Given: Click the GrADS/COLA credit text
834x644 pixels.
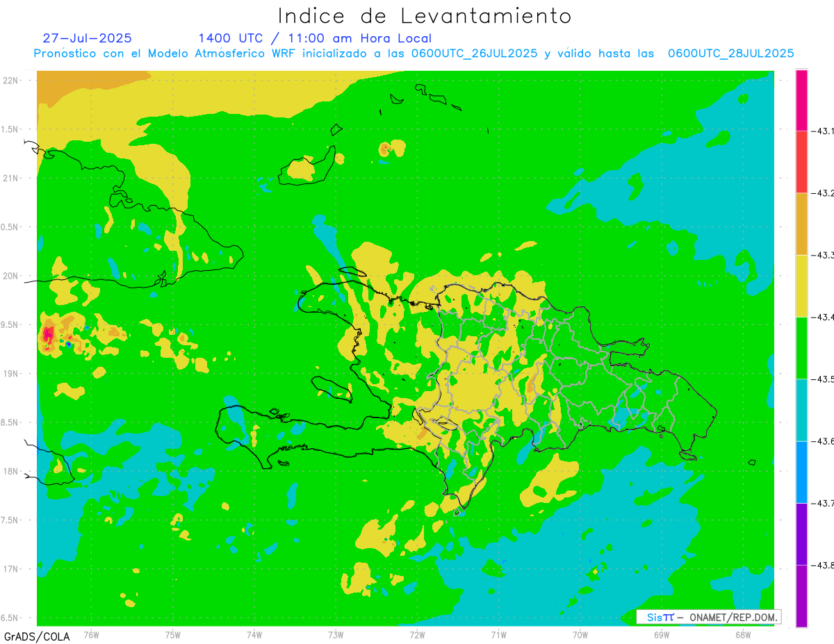Looking at the screenshot, I should (x=37, y=636).
